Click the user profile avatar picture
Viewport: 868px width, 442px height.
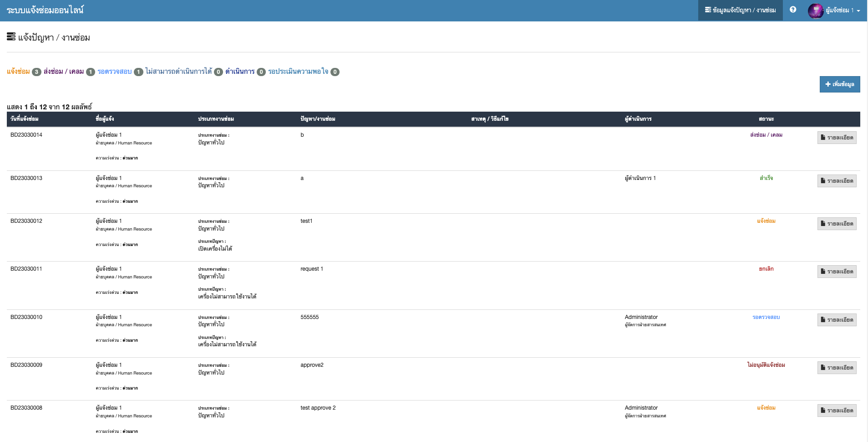pos(815,10)
